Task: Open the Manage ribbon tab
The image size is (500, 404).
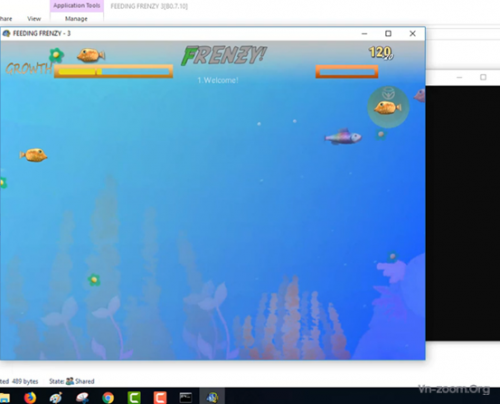Action: coord(76,19)
